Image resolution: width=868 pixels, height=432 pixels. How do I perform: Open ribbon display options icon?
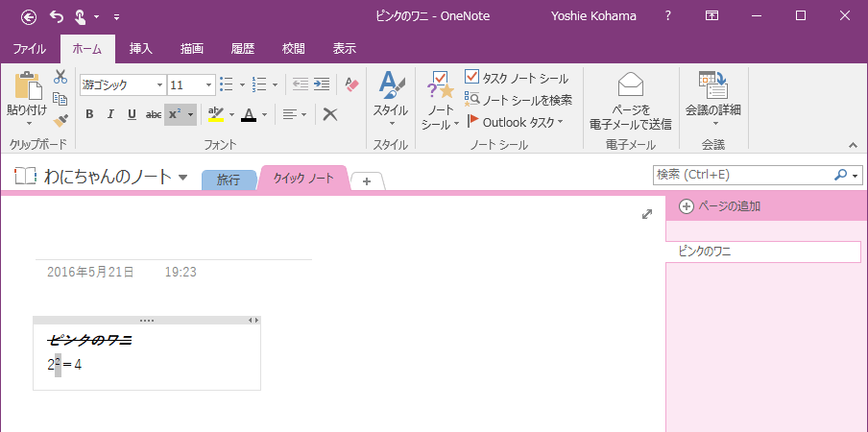[x=711, y=16]
